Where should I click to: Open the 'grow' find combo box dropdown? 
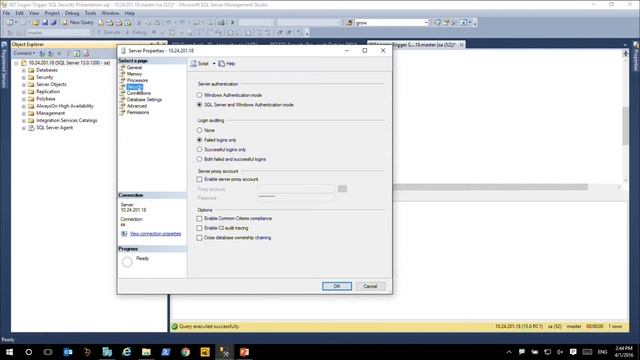426,23
